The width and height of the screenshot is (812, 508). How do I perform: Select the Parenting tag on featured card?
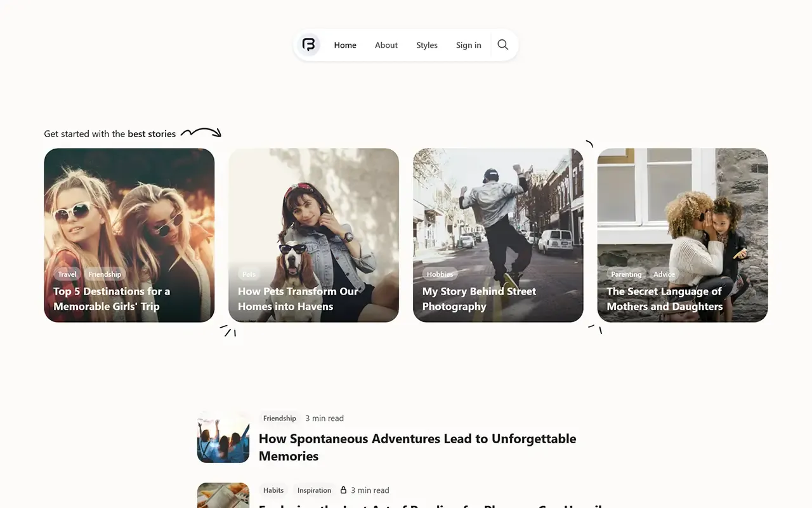point(626,274)
